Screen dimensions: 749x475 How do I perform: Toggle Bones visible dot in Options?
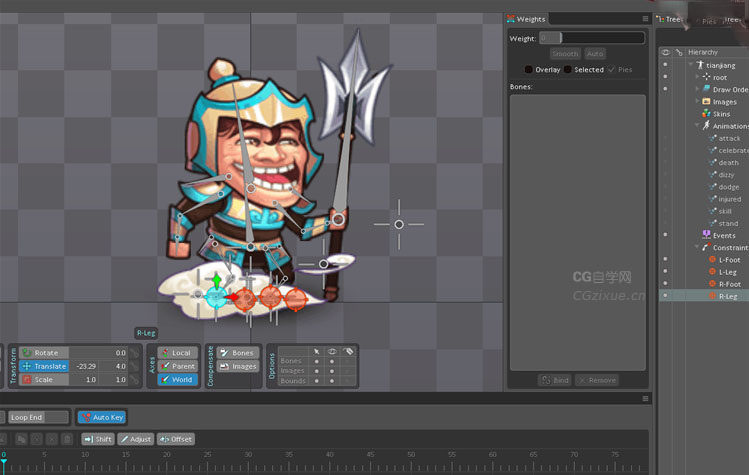332,361
